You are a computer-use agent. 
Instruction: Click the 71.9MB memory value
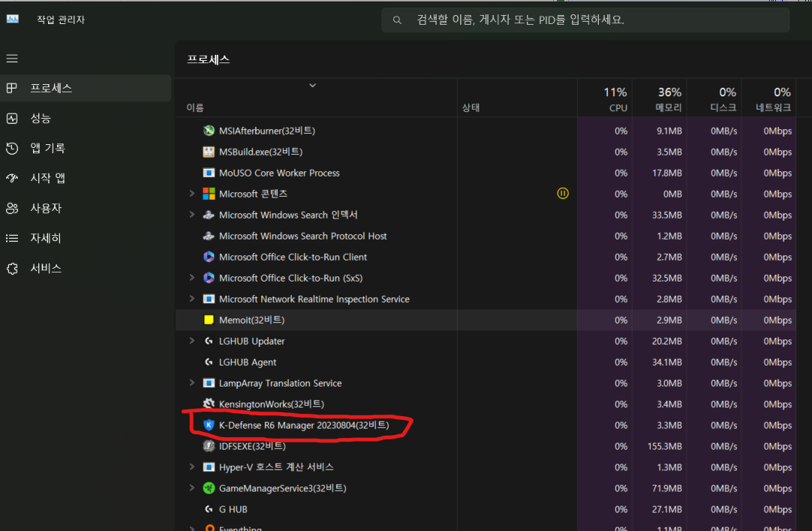click(x=667, y=488)
